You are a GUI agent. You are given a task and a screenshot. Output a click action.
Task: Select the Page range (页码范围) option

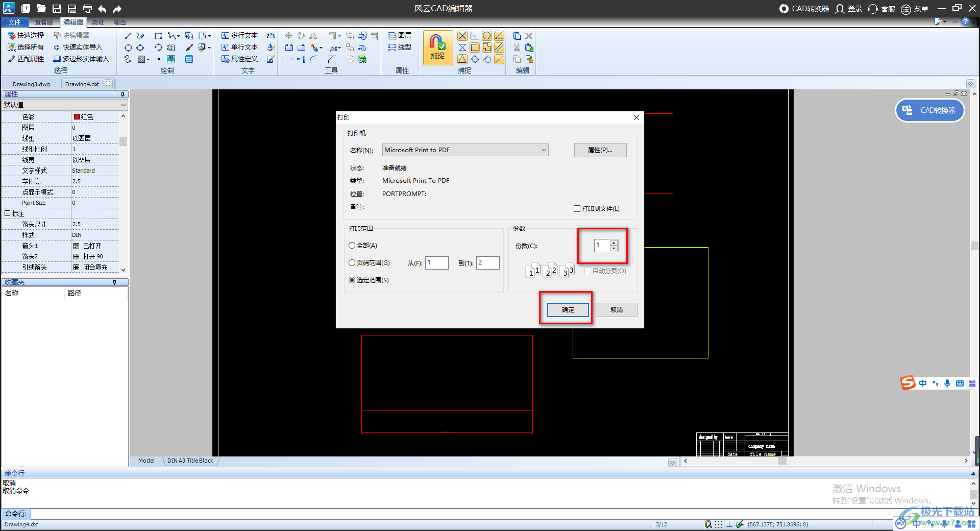[352, 263]
